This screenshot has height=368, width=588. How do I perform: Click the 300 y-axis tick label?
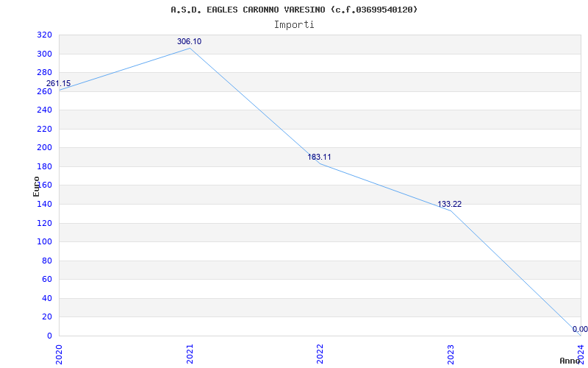click(x=44, y=54)
